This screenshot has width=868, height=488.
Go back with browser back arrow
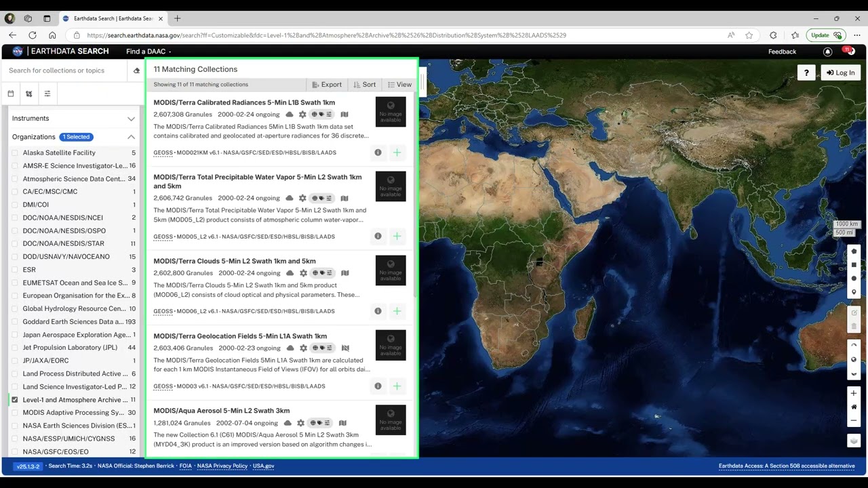pos(12,35)
